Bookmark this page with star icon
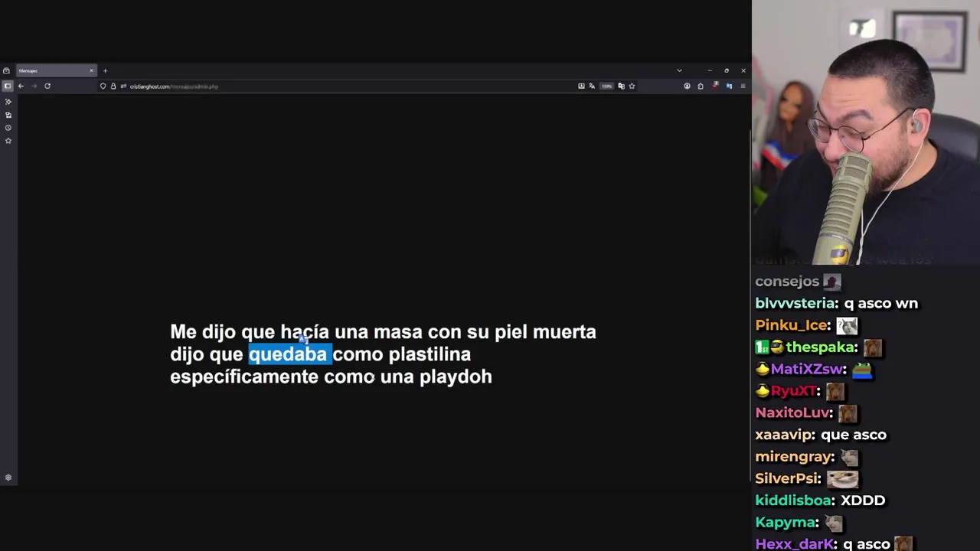The width and height of the screenshot is (980, 551). 632,86
